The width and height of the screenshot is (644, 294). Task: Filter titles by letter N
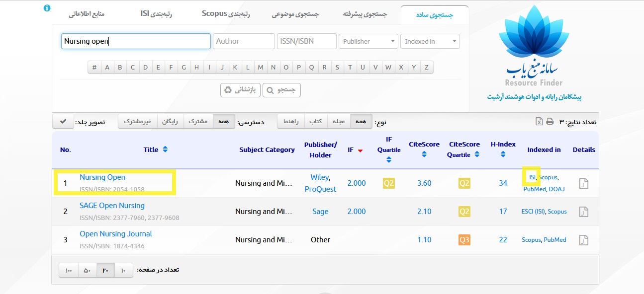[x=274, y=67]
